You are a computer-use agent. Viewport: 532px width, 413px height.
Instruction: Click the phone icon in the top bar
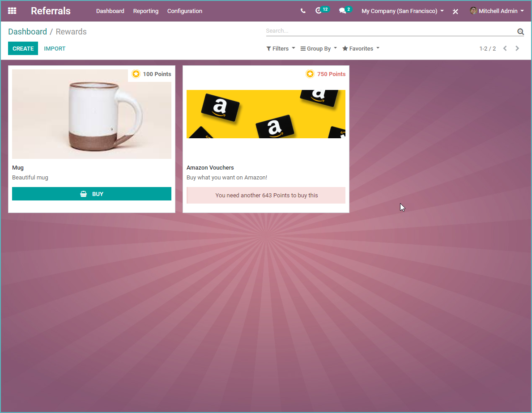[303, 11]
